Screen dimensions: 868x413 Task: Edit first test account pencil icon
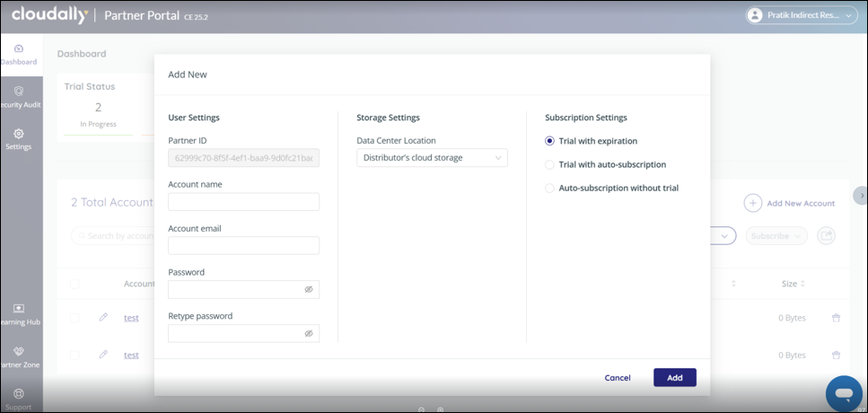pyautogui.click(x=103, y=317)
